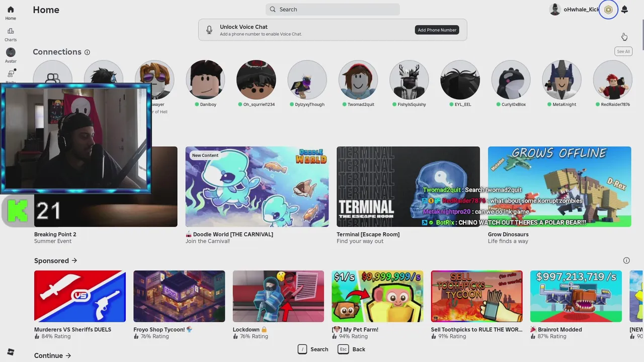Open the Robux coin icon

(x=608, y=10)
